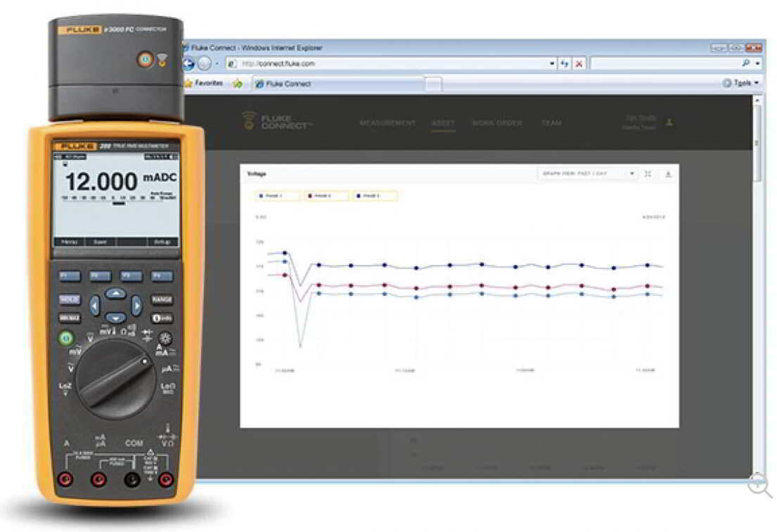Screen dimensions: 777x532
Task: Click the Fluke Connect logo
Action: [278, 122]
